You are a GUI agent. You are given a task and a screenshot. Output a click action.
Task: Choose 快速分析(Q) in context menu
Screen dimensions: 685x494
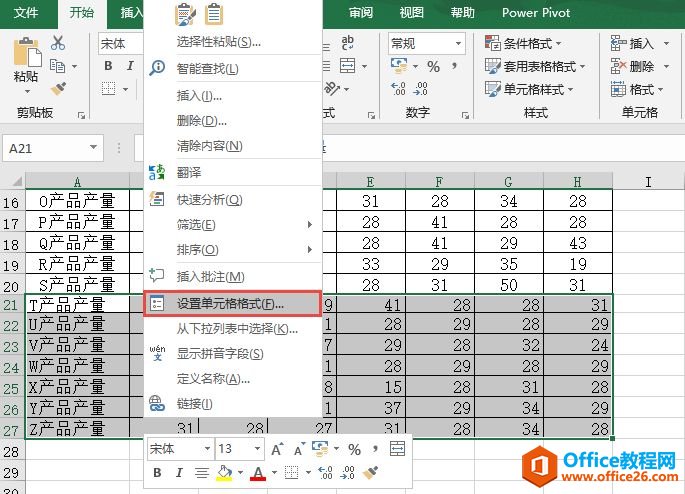pos(233,200)
